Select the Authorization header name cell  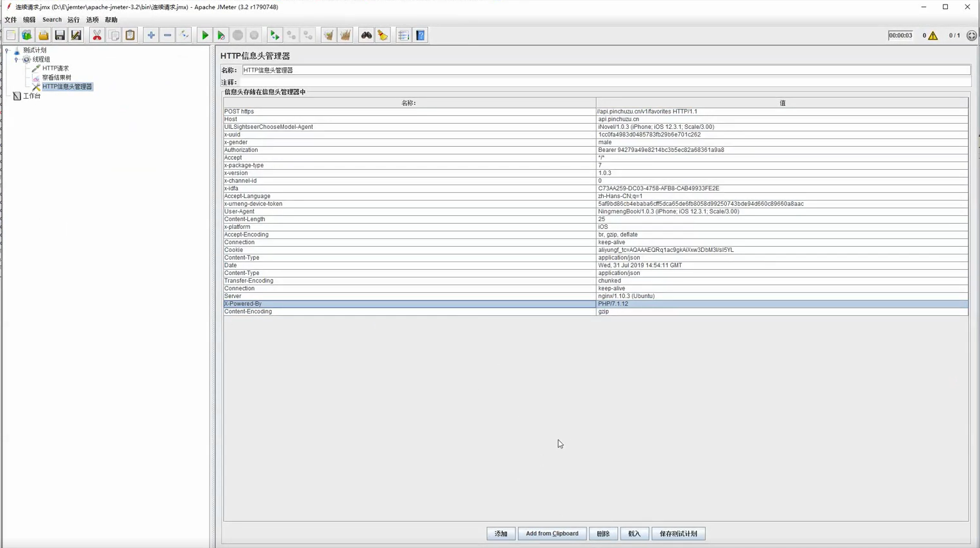tap(410, 150)
